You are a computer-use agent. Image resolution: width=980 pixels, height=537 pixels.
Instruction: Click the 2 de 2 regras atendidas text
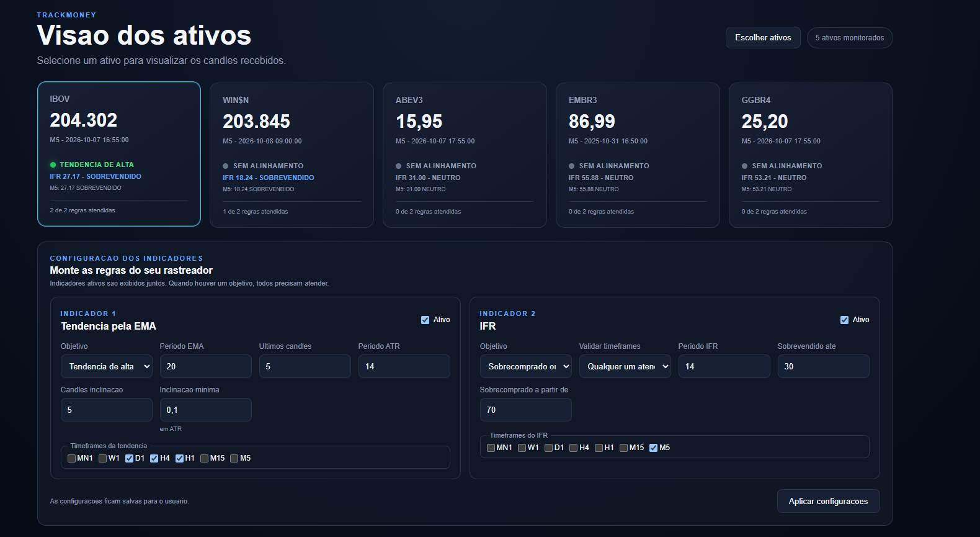82,210
